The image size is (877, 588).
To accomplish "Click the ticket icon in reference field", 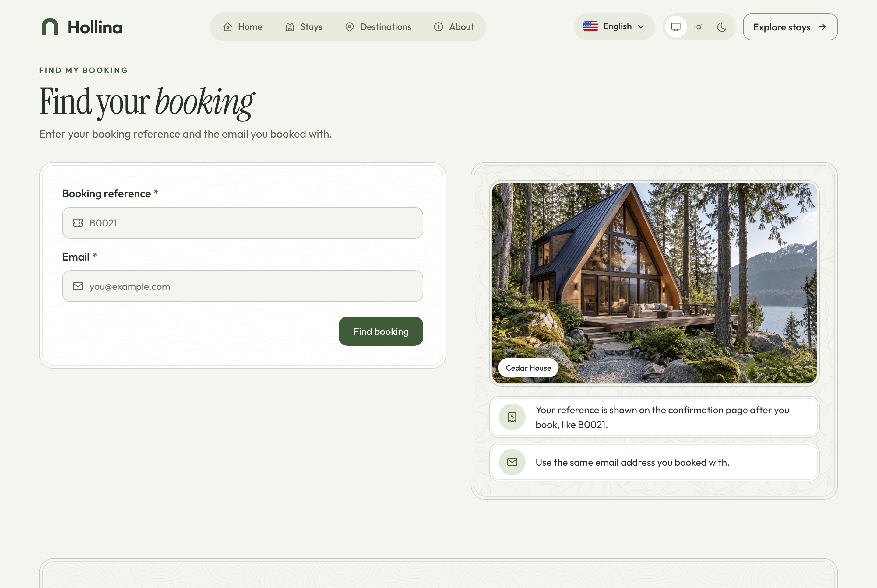I will tap(78, 223).
